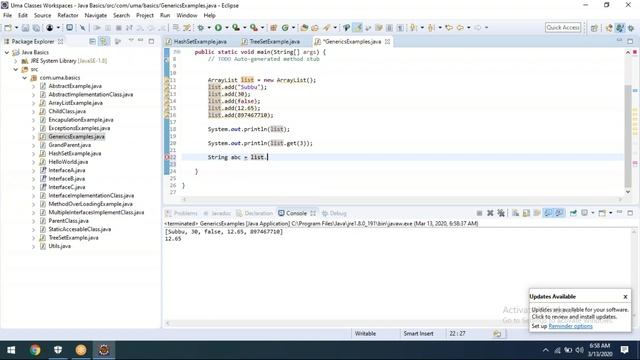Click the Open Type toolbar icon
Viewport: 640px width, 360px height.
304,28
